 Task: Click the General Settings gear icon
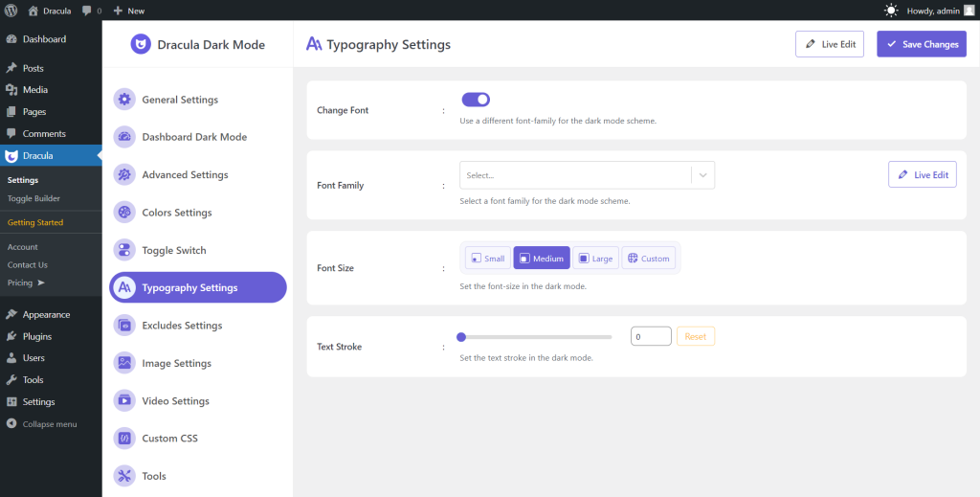124,100
